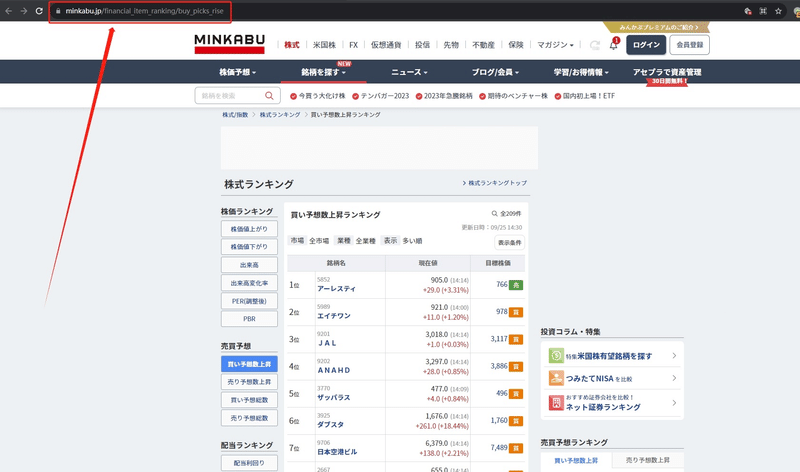Switch to right-panel 売り予想数上昇 tab

647,460
